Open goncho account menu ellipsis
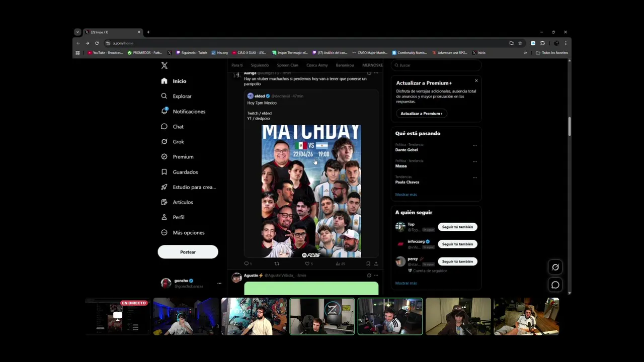This screenshot has width=644, height=362. (219, 283)
